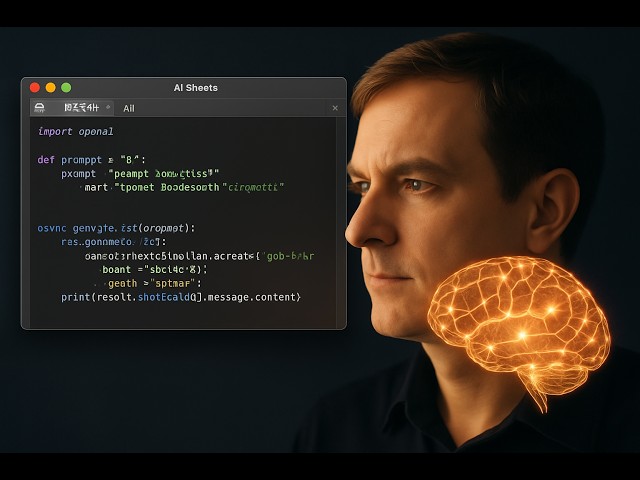Click the "AI Sheets" window title
640x480 pixels.
coord(196,88)
